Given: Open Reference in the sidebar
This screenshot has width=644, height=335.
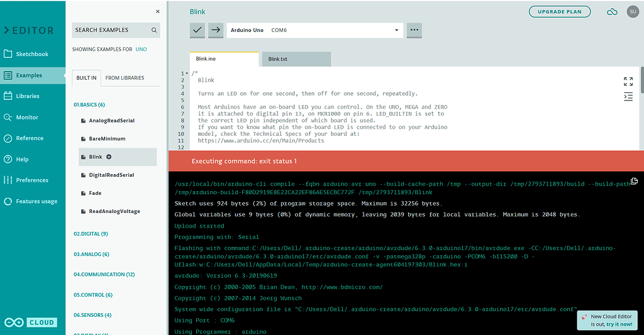Looking at the screenshot, I should [x=33, y=138].
